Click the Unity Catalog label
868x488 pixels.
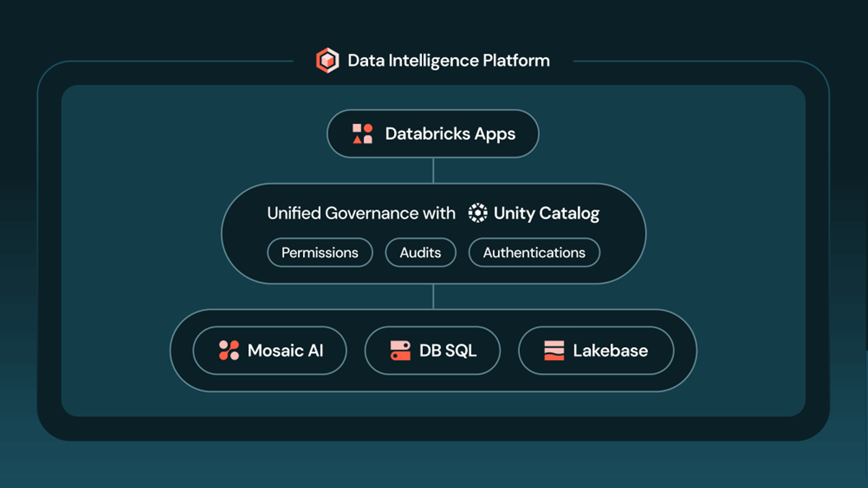click(x=547, y=214)
